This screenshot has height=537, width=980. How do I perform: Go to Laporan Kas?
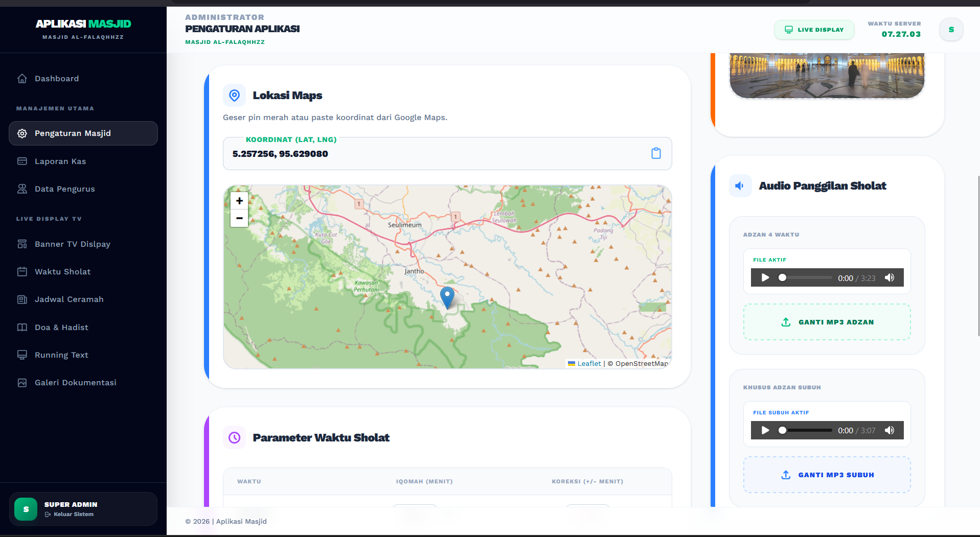tap(83, 161)
